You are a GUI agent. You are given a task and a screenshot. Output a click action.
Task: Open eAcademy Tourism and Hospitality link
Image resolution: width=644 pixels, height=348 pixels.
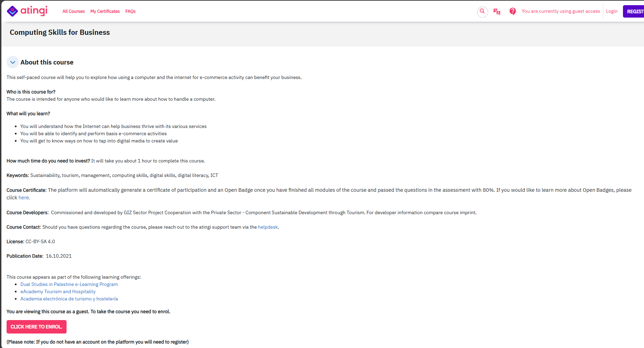tap(58, 291)
